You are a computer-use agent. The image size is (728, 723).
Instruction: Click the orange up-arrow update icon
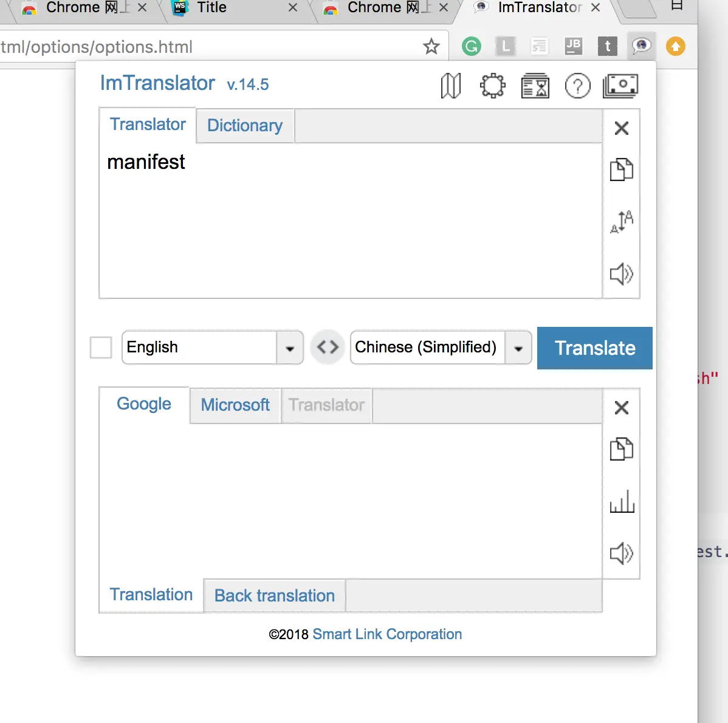point(676,46)
